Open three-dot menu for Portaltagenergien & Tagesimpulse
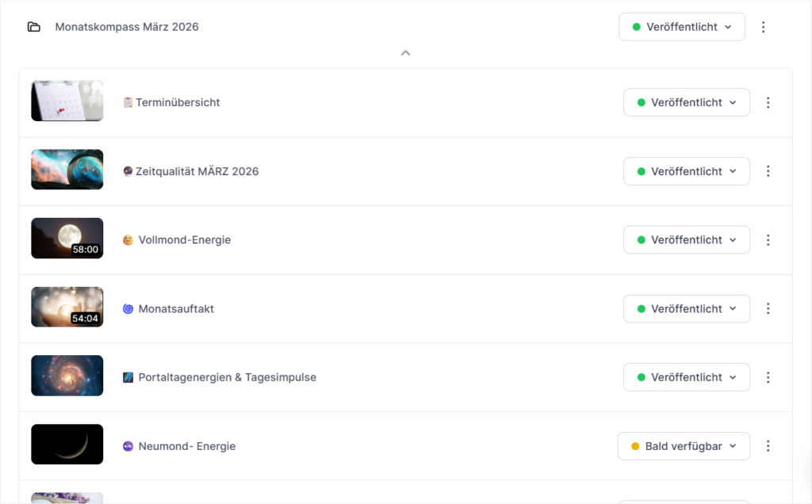The width and height of the screenshot is (812, 504). (767, 377)
